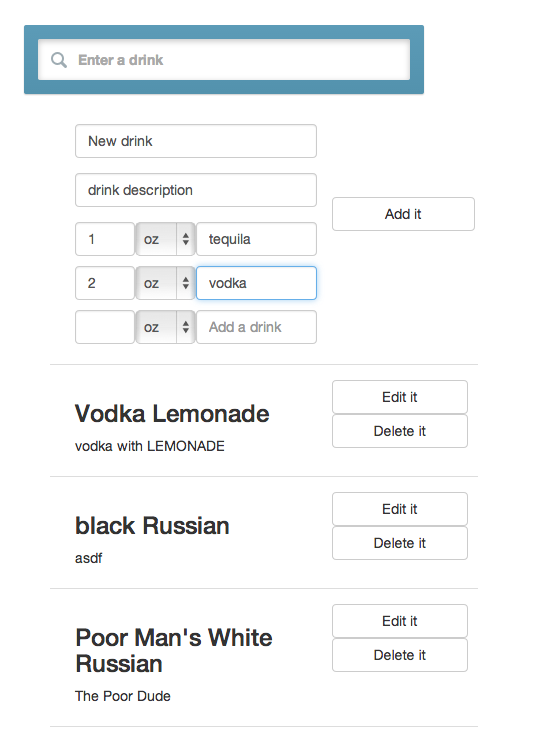This screenshot has height=732, width=557.
Task: Edit the Vodka Lemonade drink
Action: [x=400, y=397]
